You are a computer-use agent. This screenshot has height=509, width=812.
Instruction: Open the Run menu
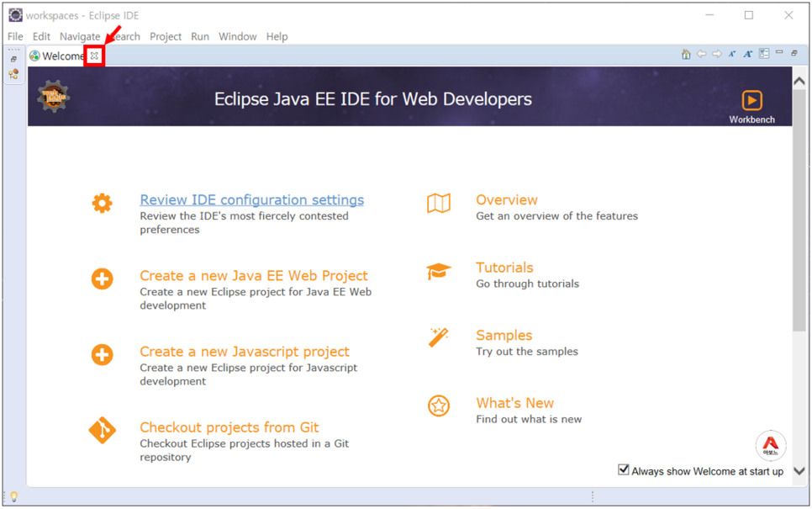200,37
